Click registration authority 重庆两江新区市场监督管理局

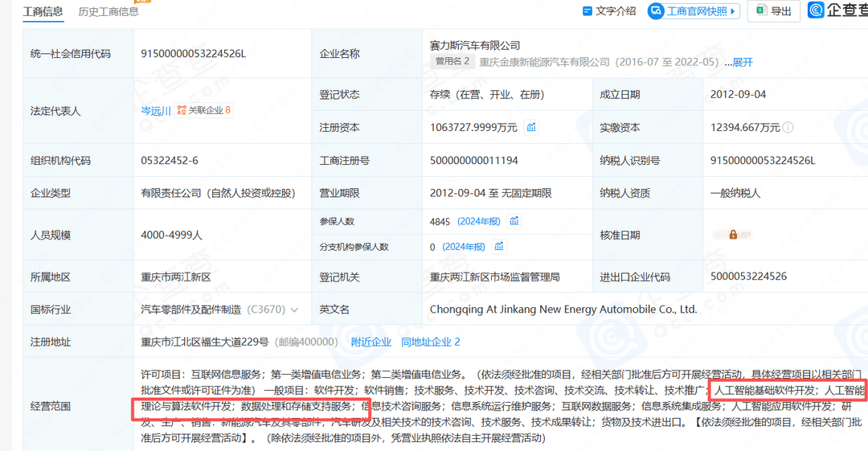click(495, 277)
